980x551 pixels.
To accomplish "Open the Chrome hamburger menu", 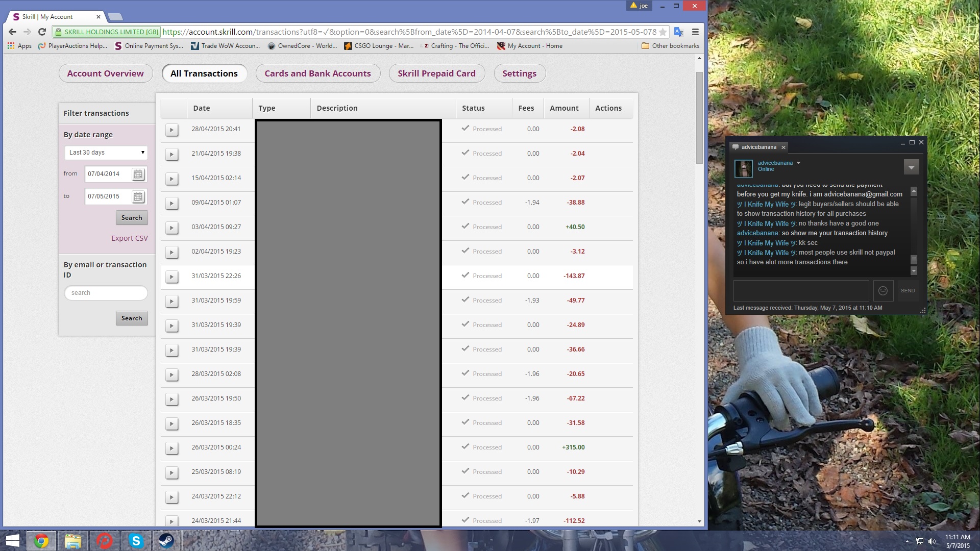I will [x=695, y=32].
